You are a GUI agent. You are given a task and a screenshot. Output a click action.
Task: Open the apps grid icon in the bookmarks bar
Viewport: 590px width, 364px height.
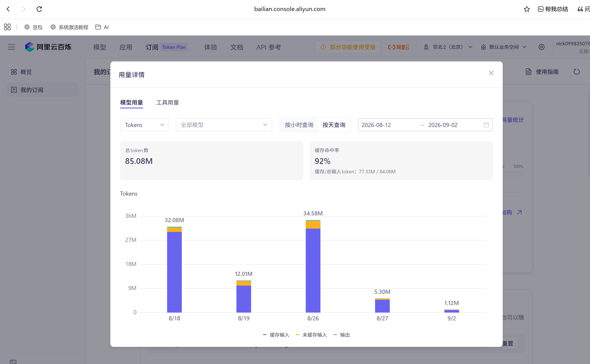(x=8, y=27)
